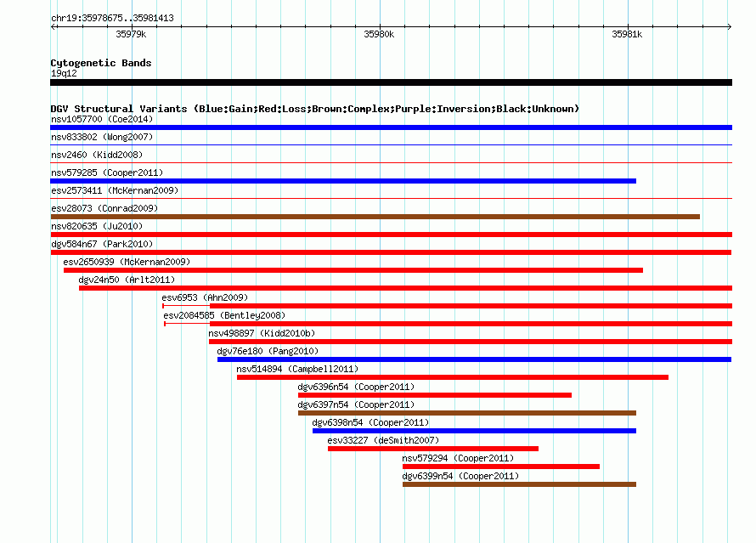The image size is (756, 543).
Task: Click the 35981k ruler tick label
Action: (x=627, y=34)
